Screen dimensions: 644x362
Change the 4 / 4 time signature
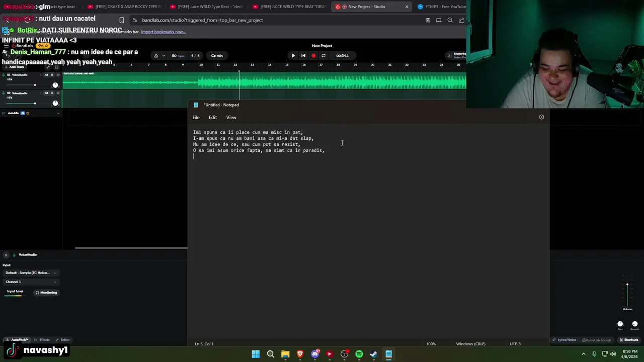coord(195,56)
